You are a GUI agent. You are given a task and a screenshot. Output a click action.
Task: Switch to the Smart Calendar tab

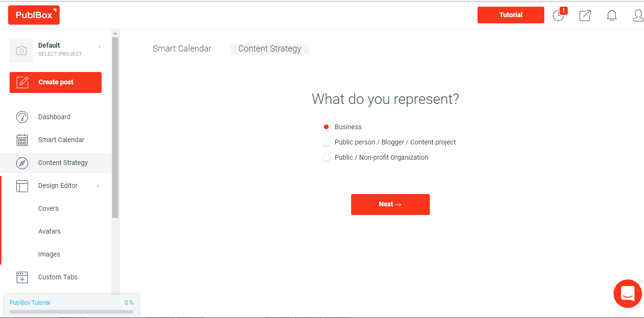pos(182,49)
